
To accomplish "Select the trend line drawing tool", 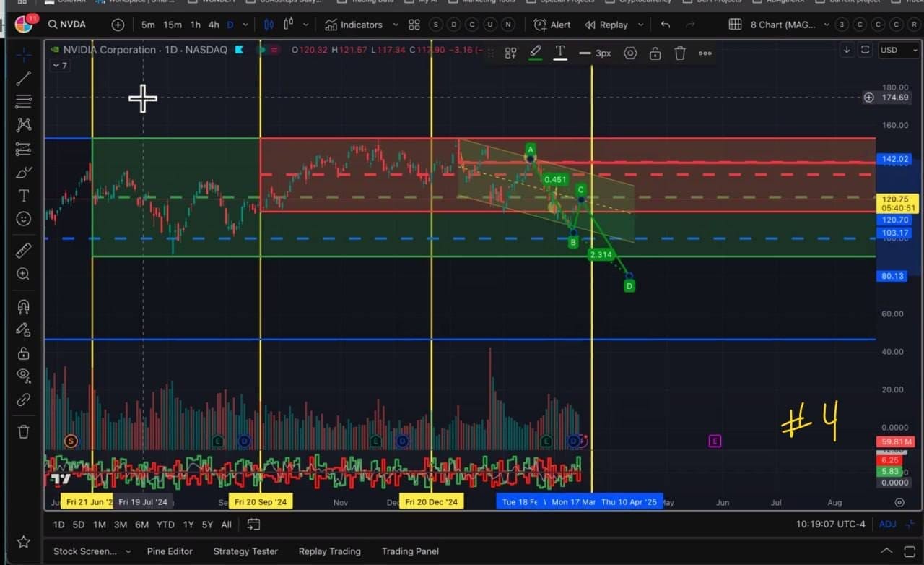I will 24,78.
